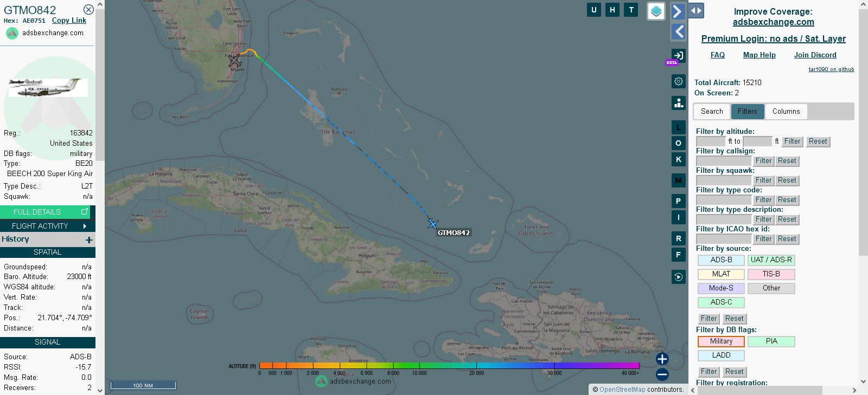Open the map layer selector
868x395 pixels.
[x=656, y=11]
